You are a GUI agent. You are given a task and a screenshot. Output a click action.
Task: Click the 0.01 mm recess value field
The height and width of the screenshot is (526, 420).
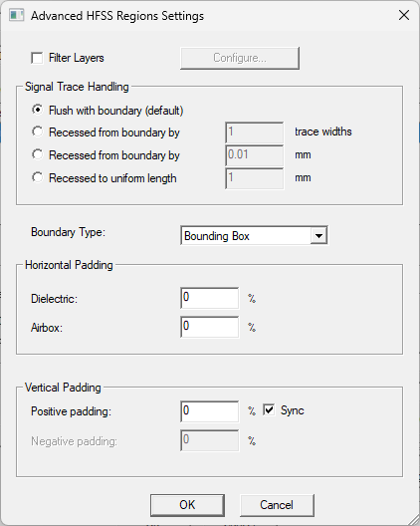point(255,155)
